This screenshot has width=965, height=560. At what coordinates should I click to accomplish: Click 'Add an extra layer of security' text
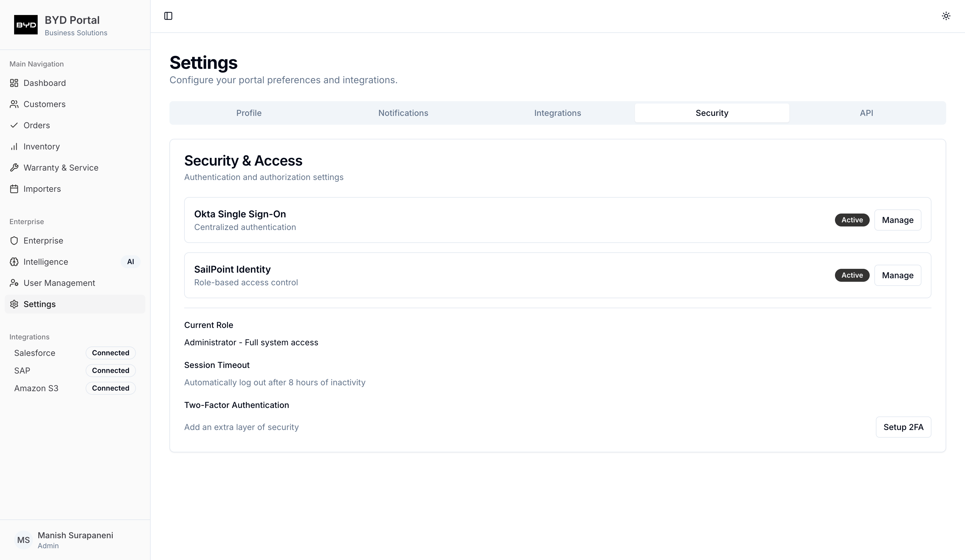click(241, 427)
